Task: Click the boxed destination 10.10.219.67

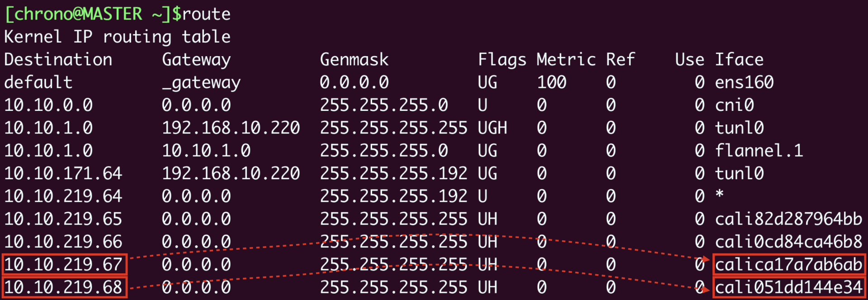Action: click(x=64, y=265)
